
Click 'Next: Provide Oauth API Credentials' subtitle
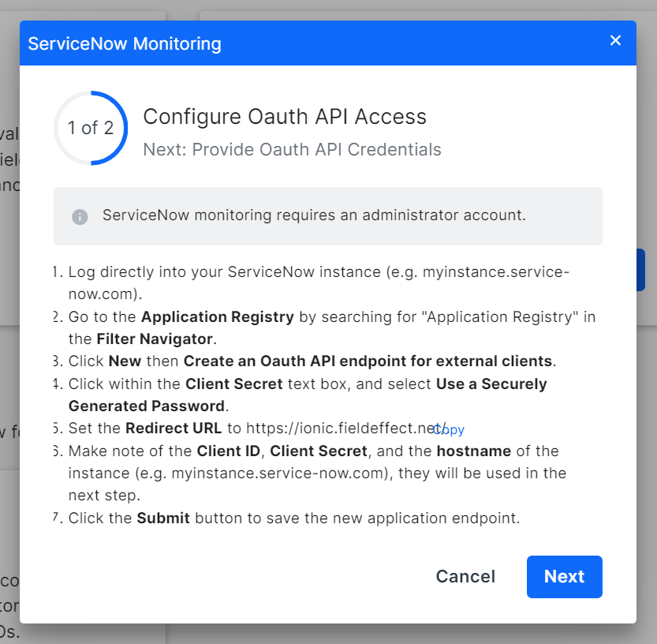point(292,150)
